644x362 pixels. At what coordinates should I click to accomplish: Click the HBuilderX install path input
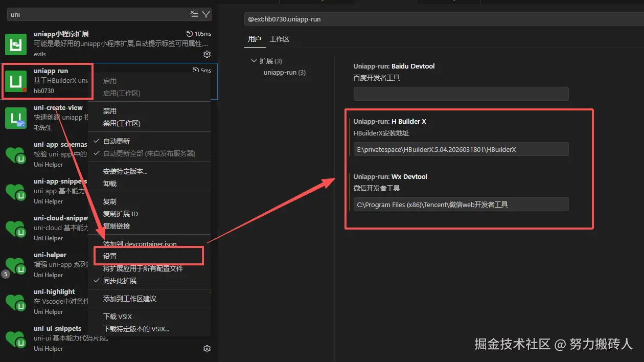click(x=461, y=149)
